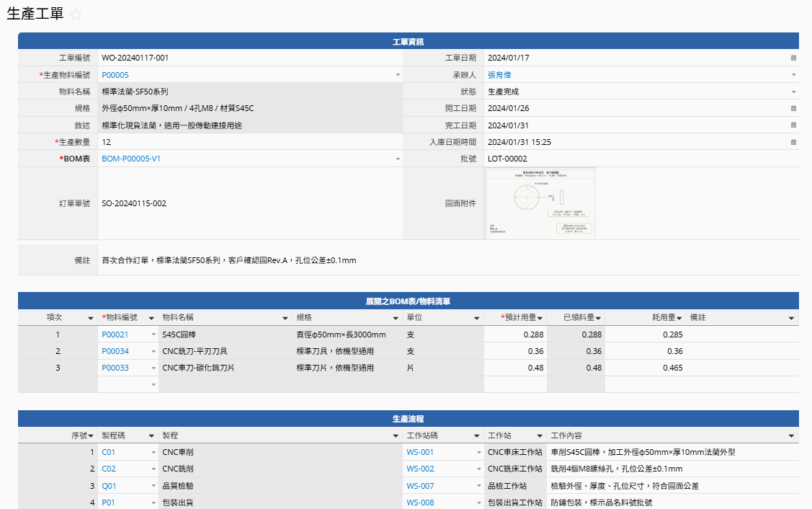Edit the 工單編號 field WO-20240117-001

pos(249,58)
